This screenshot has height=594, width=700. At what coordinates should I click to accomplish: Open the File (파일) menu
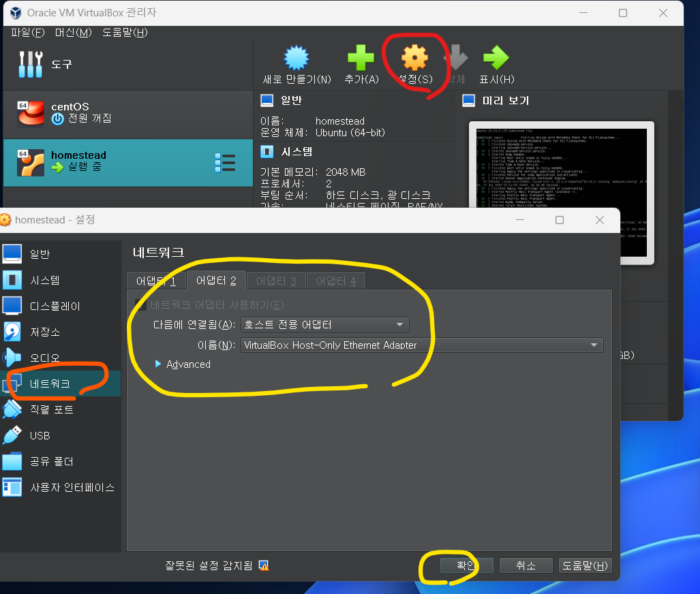[28, 33]
